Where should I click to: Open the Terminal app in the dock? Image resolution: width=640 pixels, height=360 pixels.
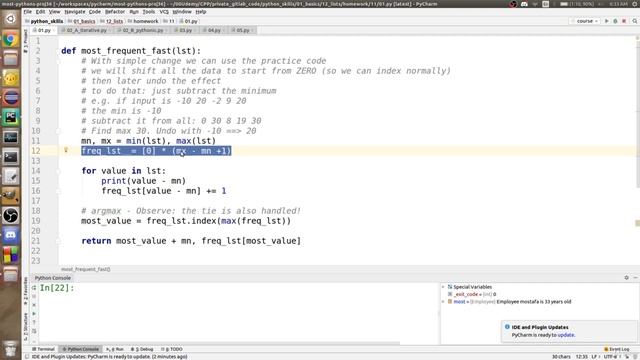(x=11, y=157)
